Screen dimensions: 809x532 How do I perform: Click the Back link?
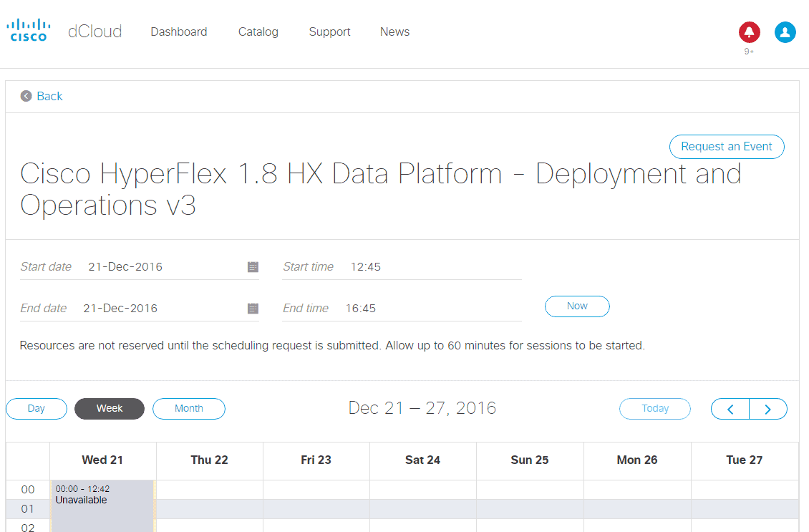pyautogui.click(x=49, y=96)
